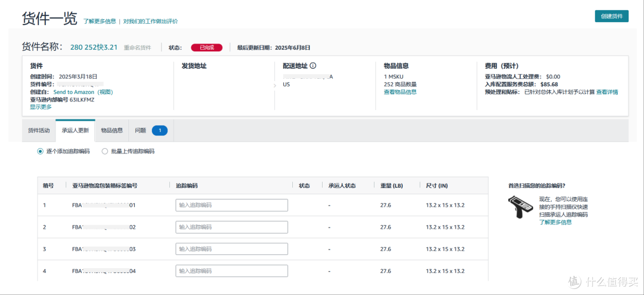This screenshot has height=295, width=644.
Task: Open 查看详情 fee details link
Action: (607, 92)
